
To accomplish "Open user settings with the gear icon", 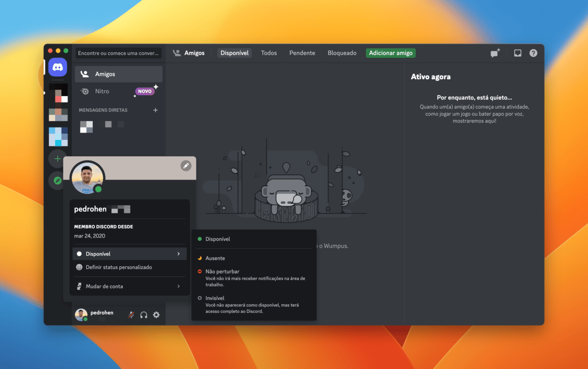I will click(156, 314).
